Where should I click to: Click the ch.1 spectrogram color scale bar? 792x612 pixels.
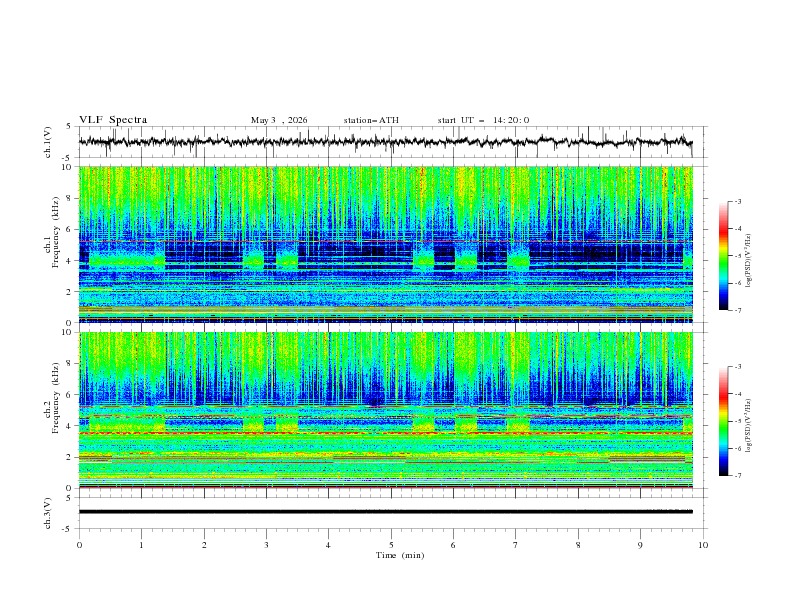pos(723,256)
